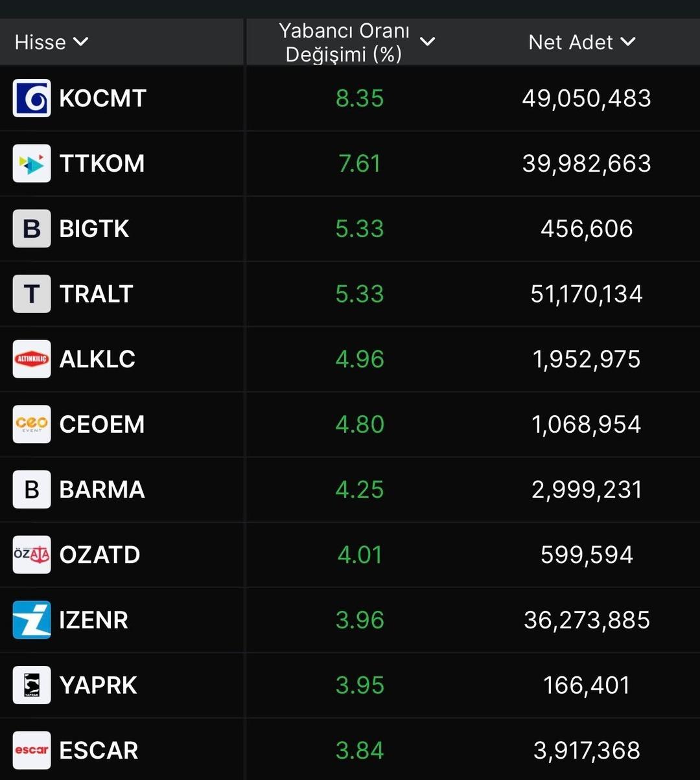
Task: Click the IZENR blue logo icon
Action: 32,620
